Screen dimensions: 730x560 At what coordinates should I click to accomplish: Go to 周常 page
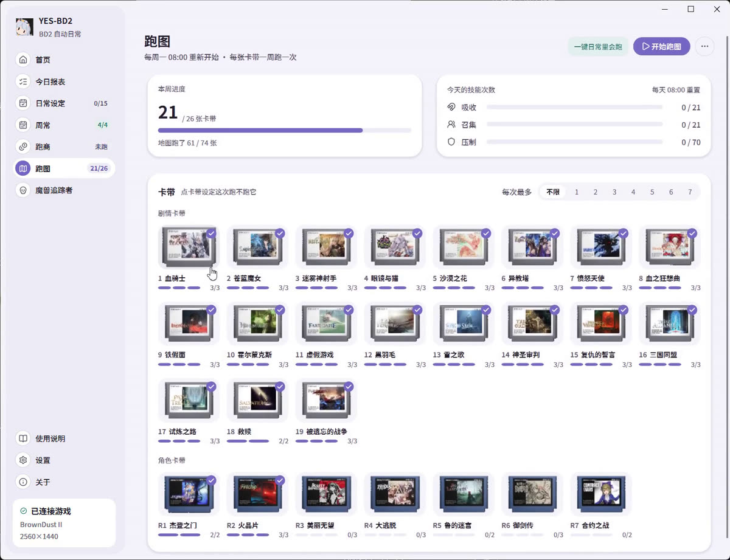pyautogui.click(x=64, y=125)
